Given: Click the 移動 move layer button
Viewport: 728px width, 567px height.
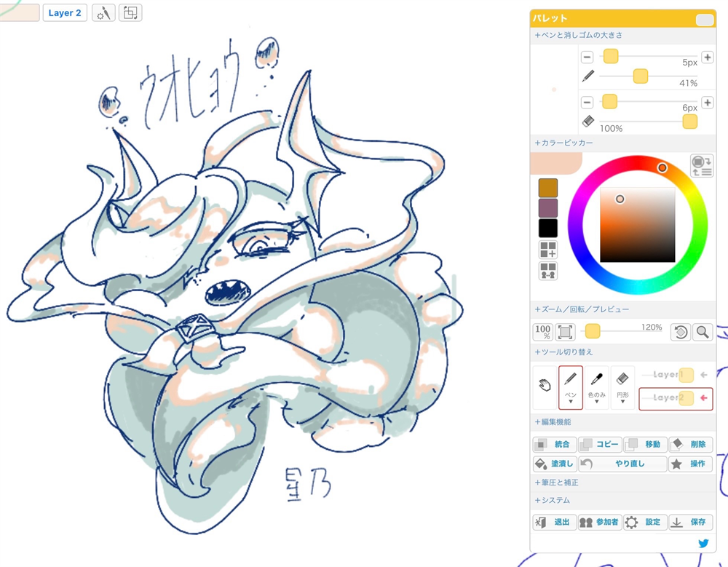Looking at the screenshot, I should (x=645, y=445).
